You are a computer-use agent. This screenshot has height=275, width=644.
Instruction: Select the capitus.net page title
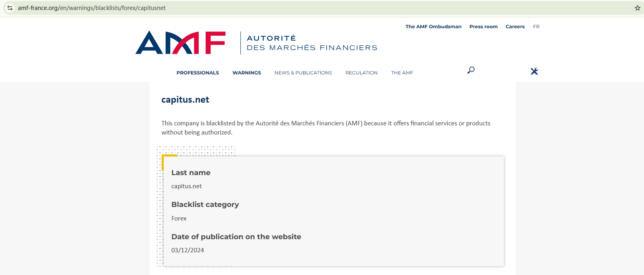tap(185, 99)
